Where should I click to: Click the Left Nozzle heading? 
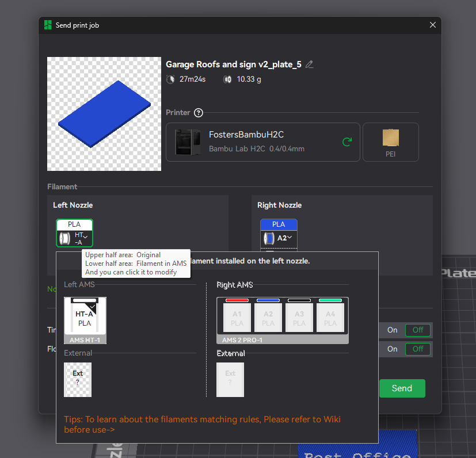click(x=73, y=205)
